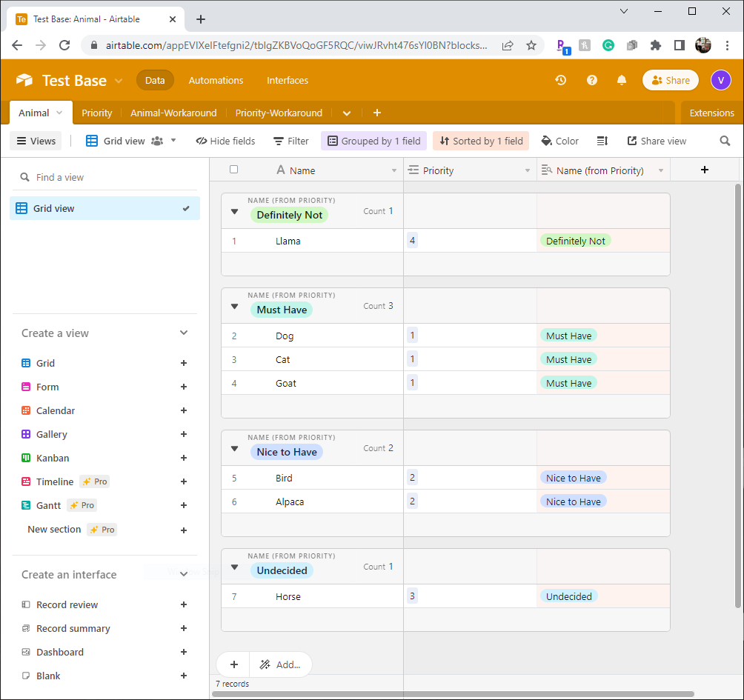The height and width of the screenshot is (700, 744).
Task: Toggle the select all records checkbox
Action: (233, 170)
